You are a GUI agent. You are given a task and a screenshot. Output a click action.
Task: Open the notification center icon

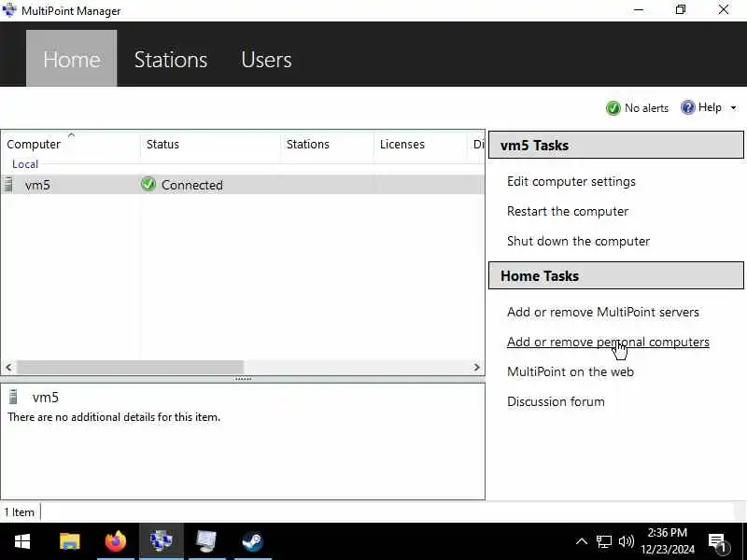point(718,541)
